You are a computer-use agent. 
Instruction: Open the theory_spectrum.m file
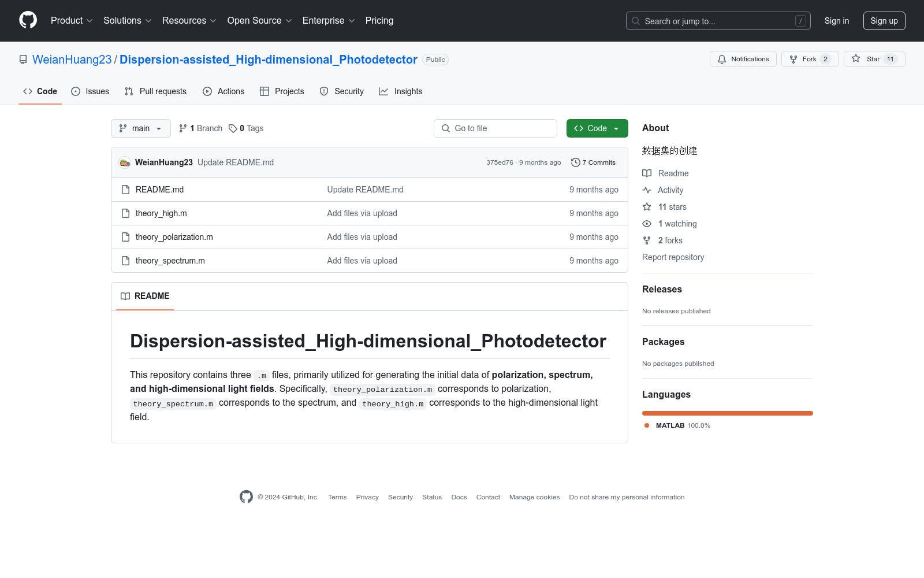[x=170, y=261]
